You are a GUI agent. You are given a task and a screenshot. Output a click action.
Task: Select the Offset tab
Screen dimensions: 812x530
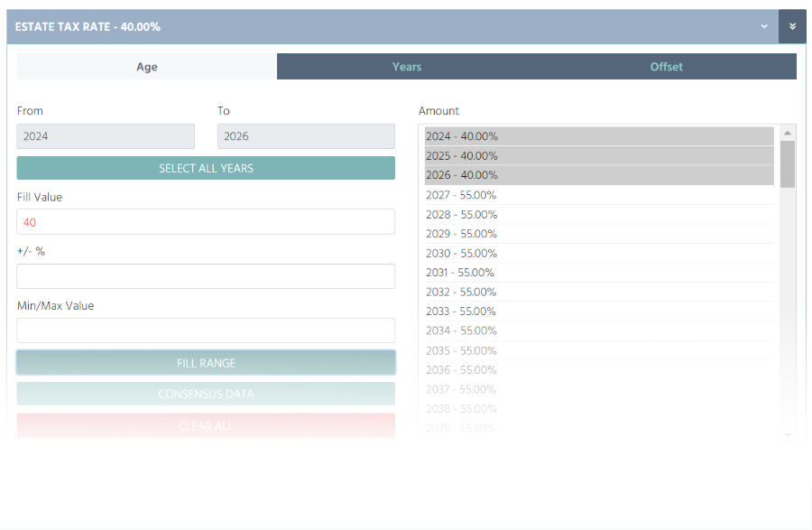(x=667, y=66)
